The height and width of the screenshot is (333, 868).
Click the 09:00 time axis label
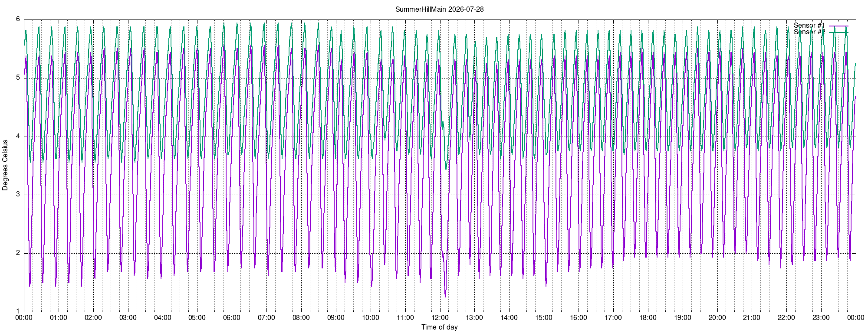click(336, 318)
